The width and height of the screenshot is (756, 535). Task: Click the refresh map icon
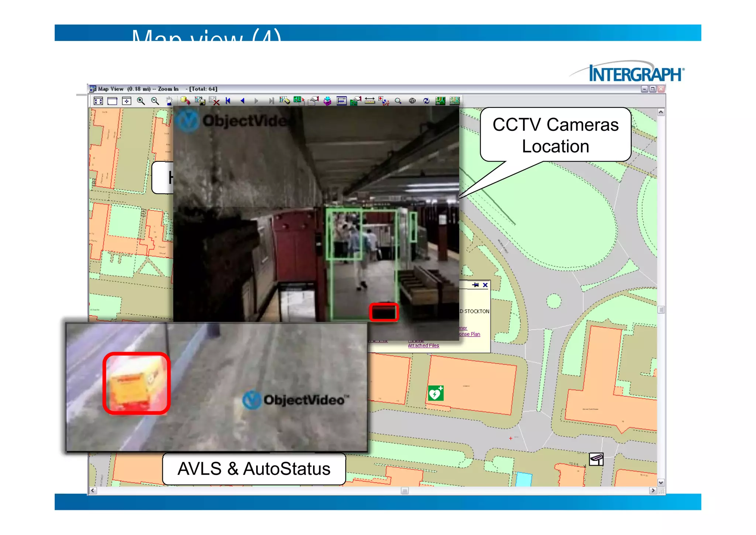click(x=426, y=101)
